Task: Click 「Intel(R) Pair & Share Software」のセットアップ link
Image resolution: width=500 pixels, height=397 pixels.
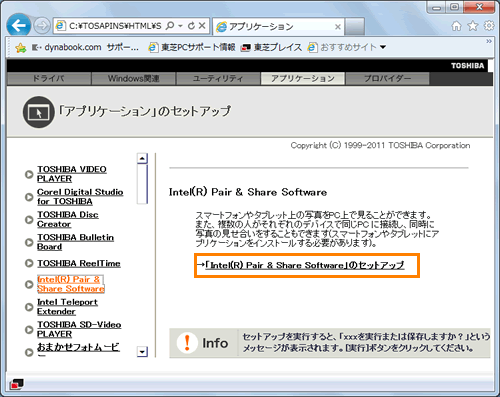Action: pyautogui.click(x=305, y=265)
